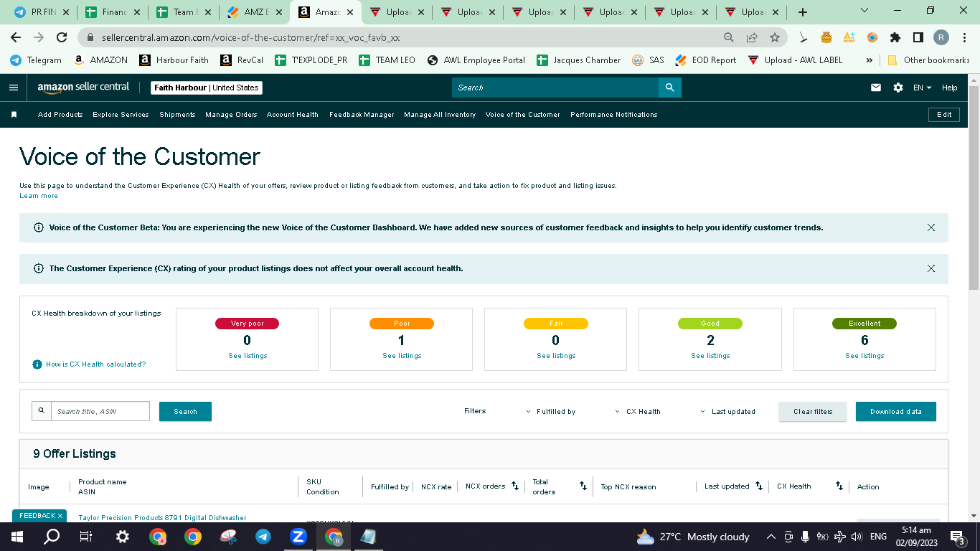Open the Manage Orders menu item
This screenshot has height=551, width=980.
point(231,115)
